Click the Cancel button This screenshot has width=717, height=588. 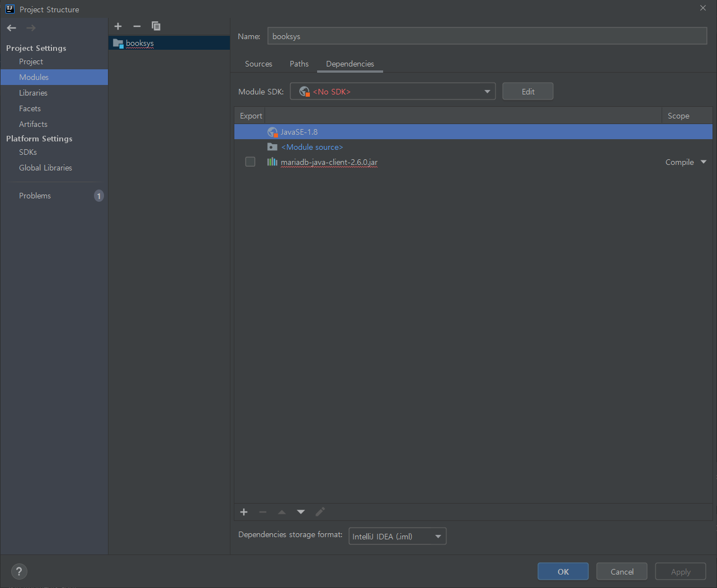click(x=622, y=572)
